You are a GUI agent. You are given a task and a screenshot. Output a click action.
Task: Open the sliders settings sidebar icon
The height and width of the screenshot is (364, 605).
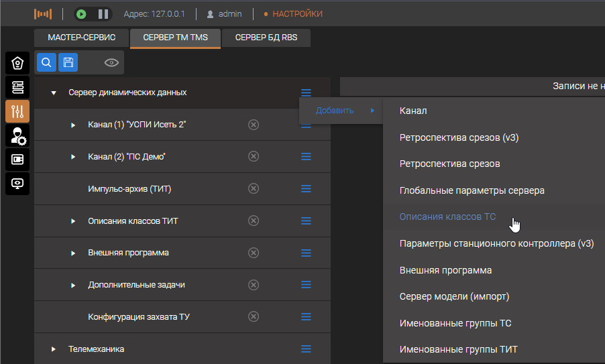[17, 111]
